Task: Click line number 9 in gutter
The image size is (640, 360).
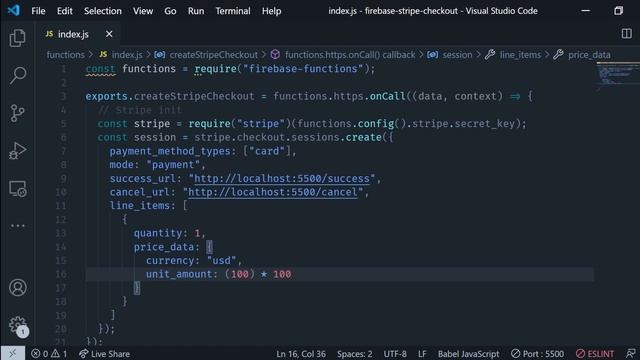Action: 63,178
